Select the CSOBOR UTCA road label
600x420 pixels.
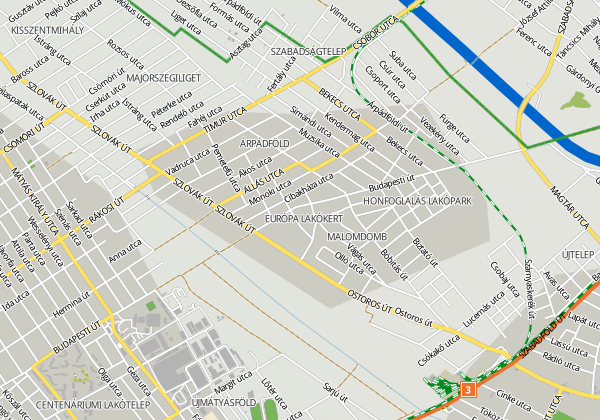coord(376,33)
